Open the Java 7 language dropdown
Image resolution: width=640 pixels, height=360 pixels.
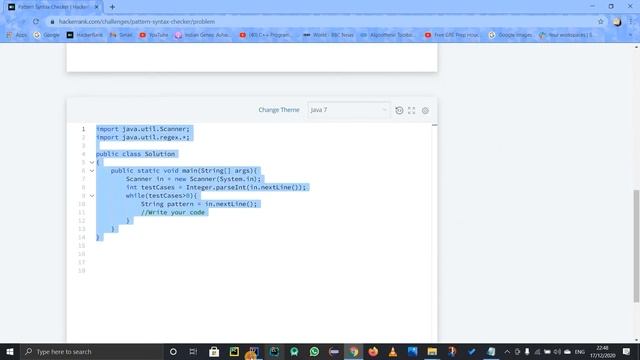coord(348,110)
